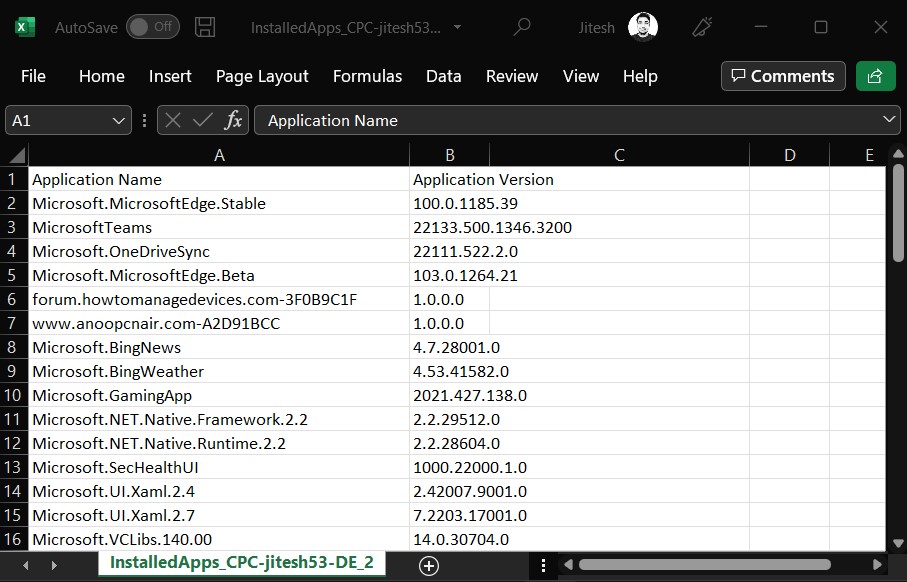Maximize the Excel window
This screenshot has height=582, width=907.
[x=820, y=27]
